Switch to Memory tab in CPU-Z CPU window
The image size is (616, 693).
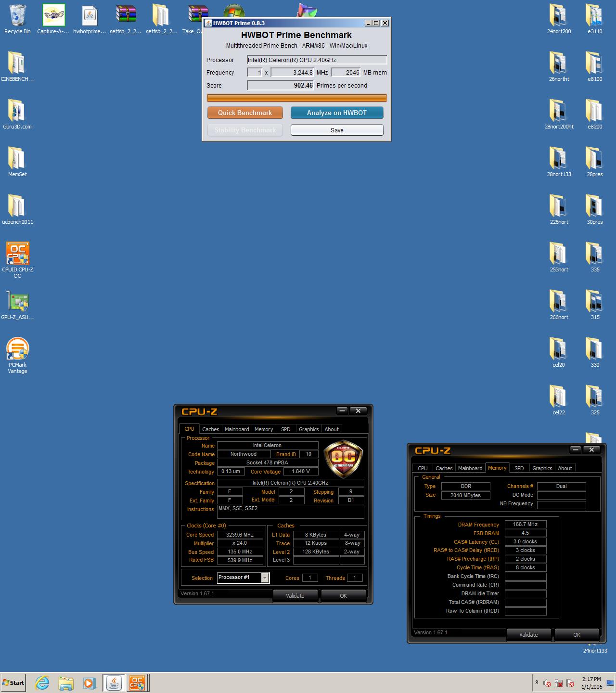pos(264,429)
